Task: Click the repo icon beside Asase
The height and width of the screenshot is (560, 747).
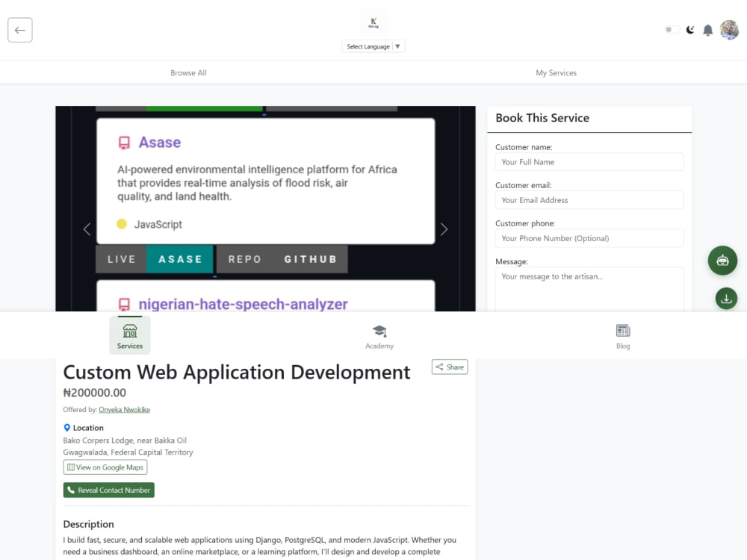Action: [124, 143]
